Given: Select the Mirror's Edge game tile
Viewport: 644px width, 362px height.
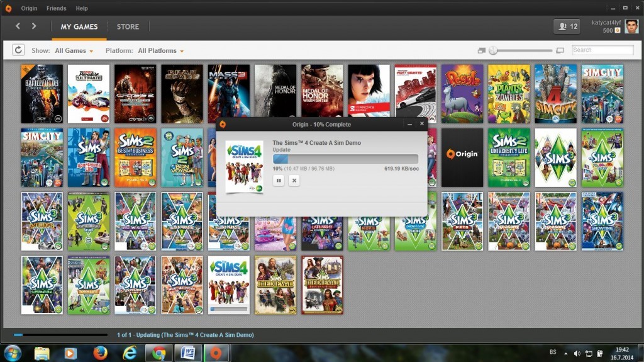Looking at the screenshot, I should pos(369,91).
